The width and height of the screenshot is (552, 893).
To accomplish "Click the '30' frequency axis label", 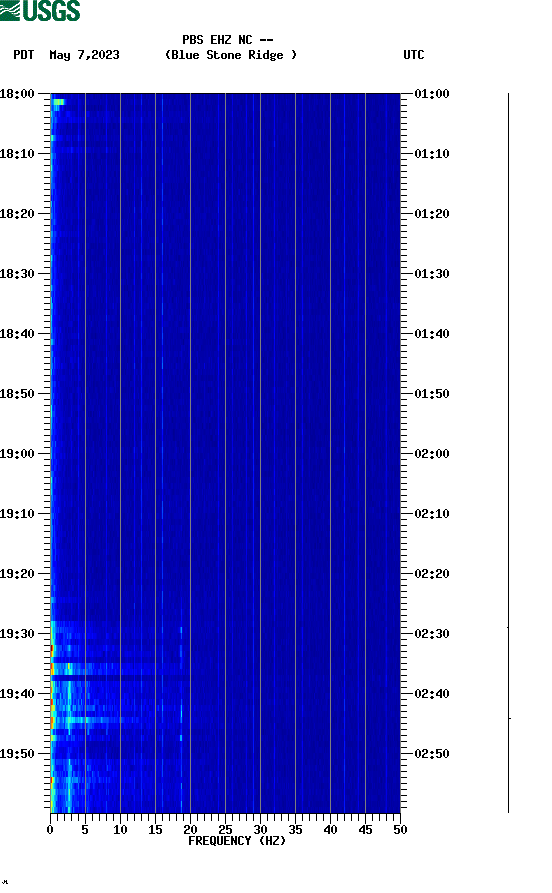I will point(260,830).
